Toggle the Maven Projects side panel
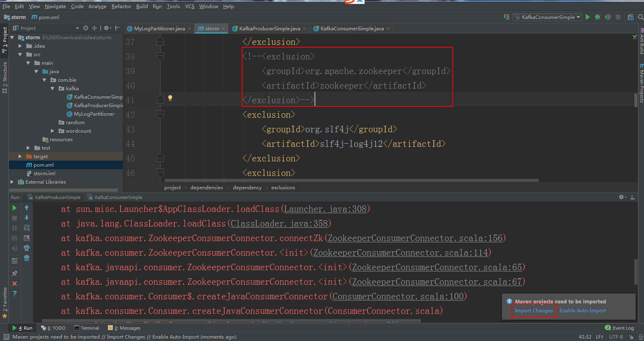 pos(641,83)
